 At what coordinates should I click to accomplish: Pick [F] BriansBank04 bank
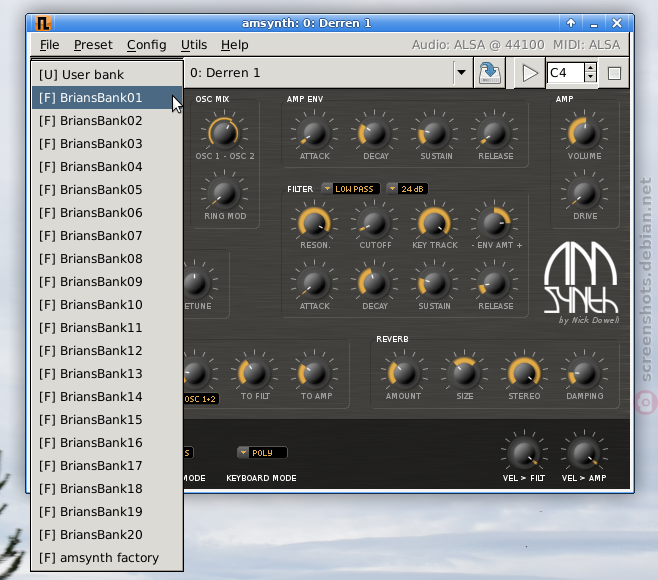(x=107, y=167)
